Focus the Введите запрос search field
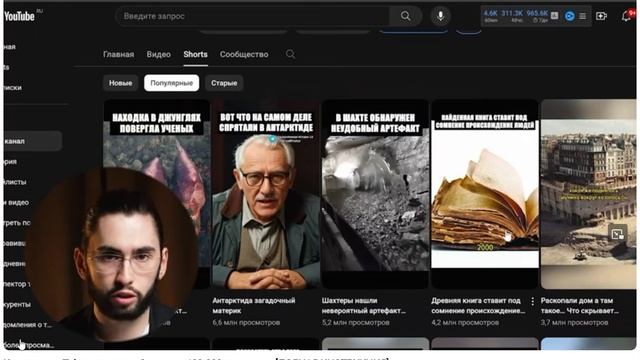Screen dimensions: 640x360 click(x=253, y=16)
